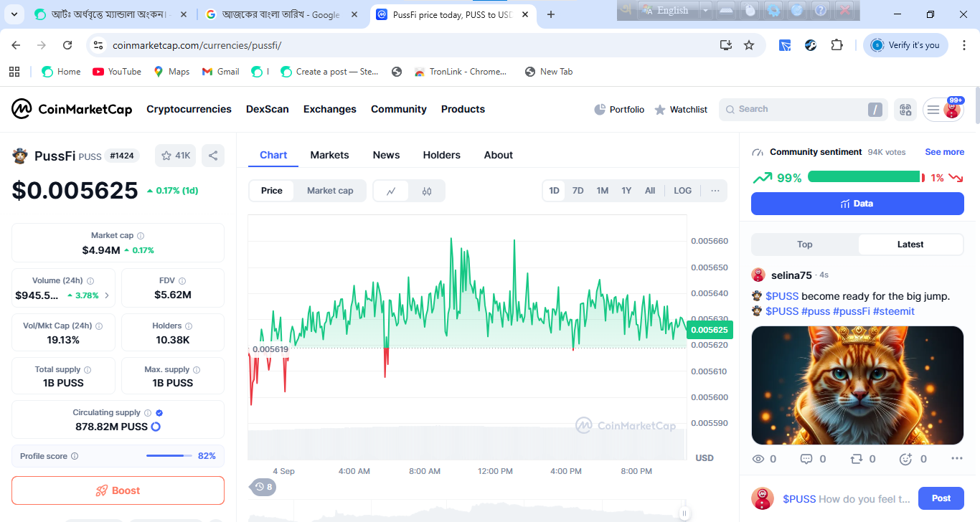Add PussFi to watchlist with the 41K star
Screen dimensions: 980x522
(176, 156)
